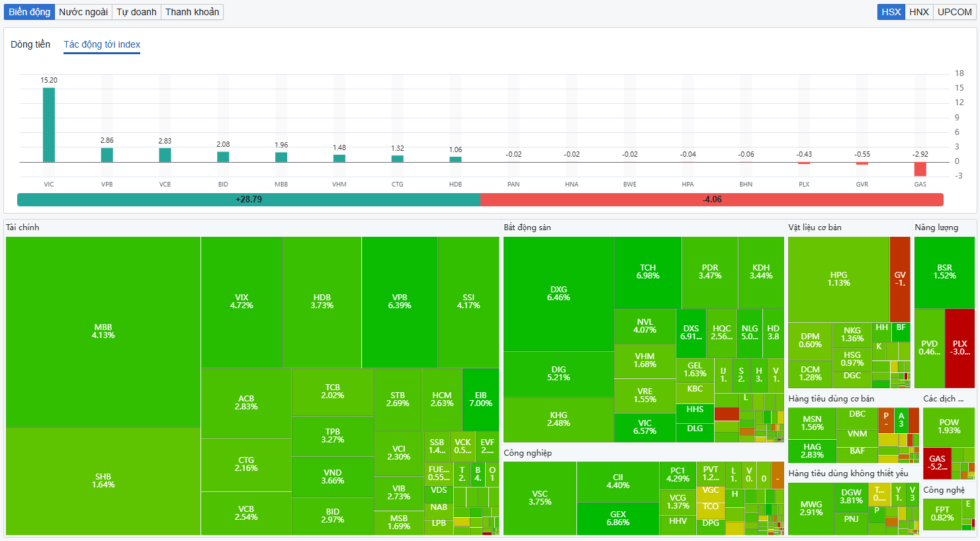The width and height of the screenshot is (980, 541).
Task: Click the HPG 1.13% materials tile
Action: [838, 279]
